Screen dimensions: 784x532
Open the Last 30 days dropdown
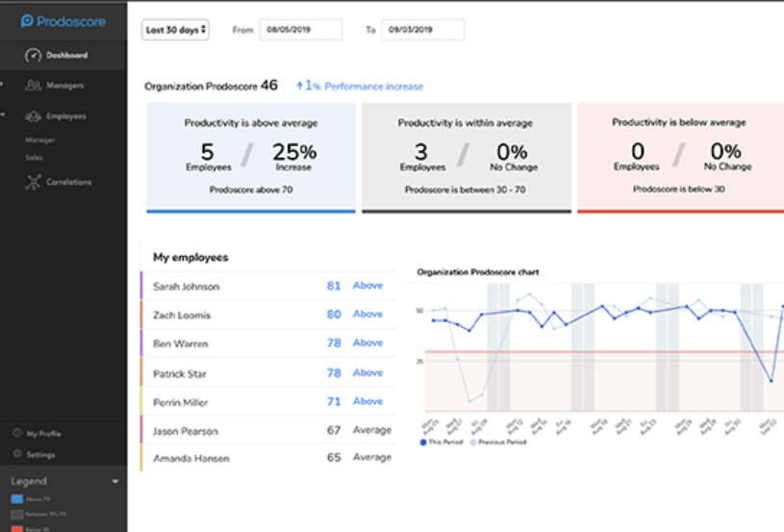(175, 30)
